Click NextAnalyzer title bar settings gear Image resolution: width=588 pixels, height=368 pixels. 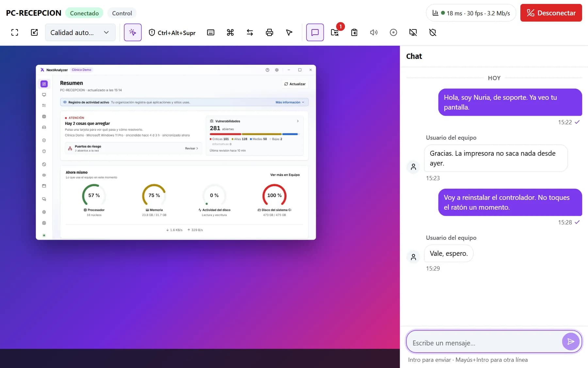pyautogui.click(x=277, y=70)
